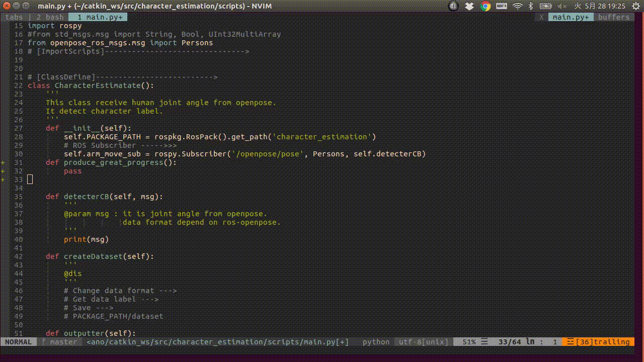Click the 'buffers' label in tabline
Viewport: 644px width, 362px height.
[x=614, y=17]
